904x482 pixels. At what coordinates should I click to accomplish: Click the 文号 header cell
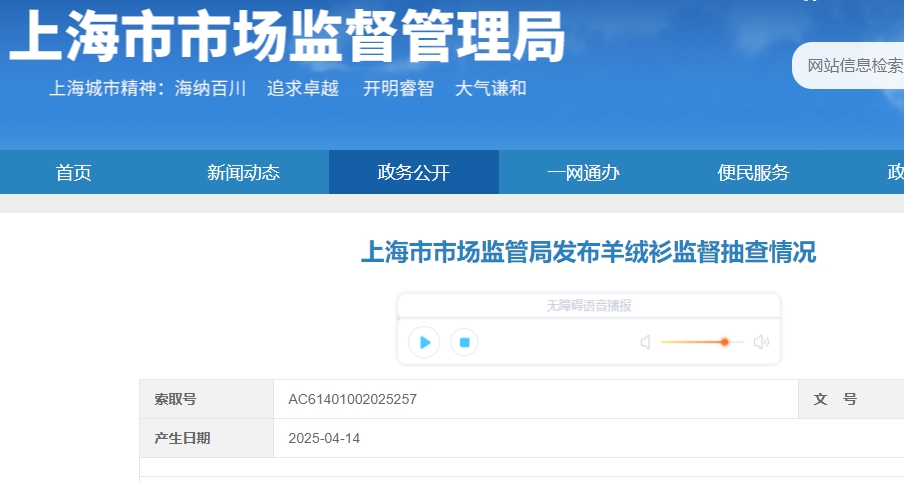point(835,399)
